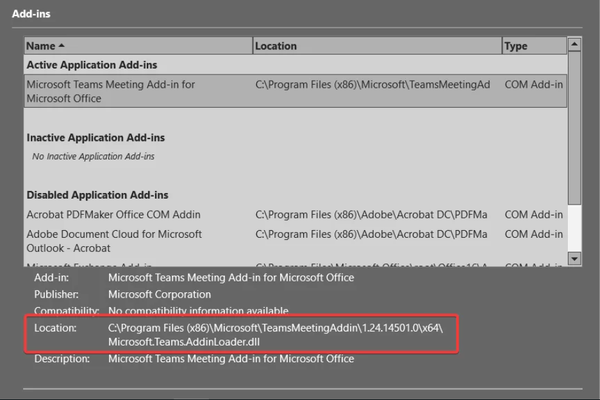The height and width of the screenshot is (400, 600).
Task: Click the scrollbar up arrow
Action: [574, 45]
